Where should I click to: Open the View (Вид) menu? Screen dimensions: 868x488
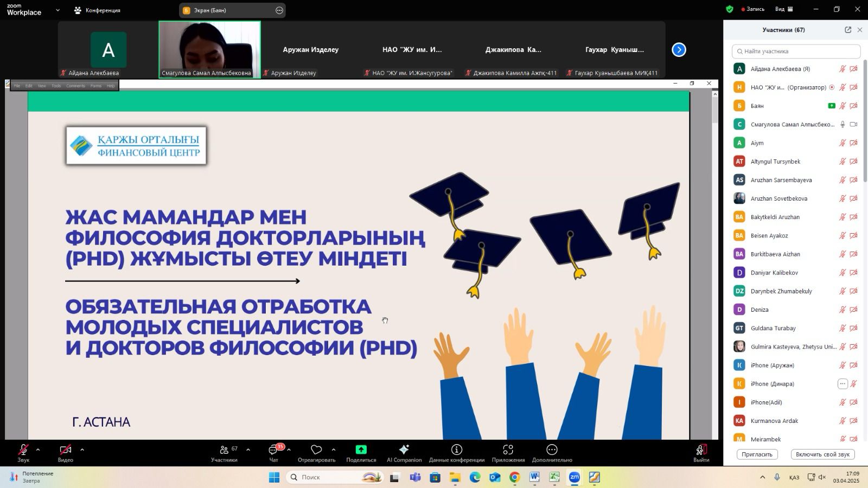784,9
